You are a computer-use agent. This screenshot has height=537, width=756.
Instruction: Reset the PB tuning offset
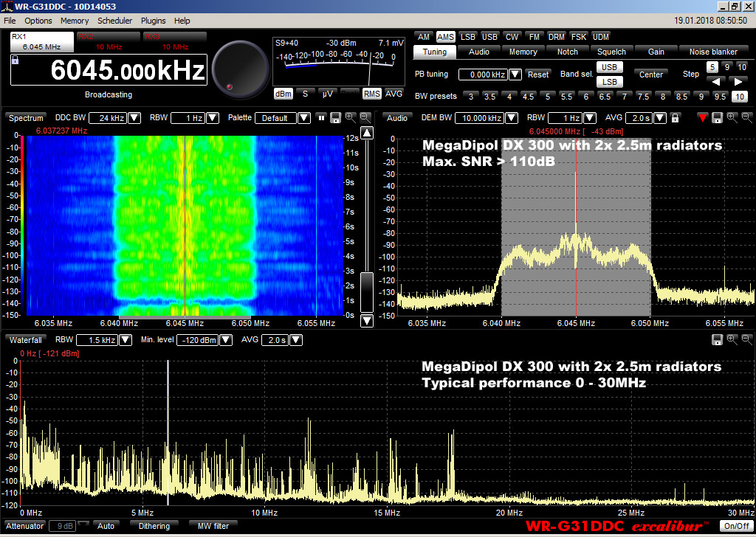[x=538, y=74]
